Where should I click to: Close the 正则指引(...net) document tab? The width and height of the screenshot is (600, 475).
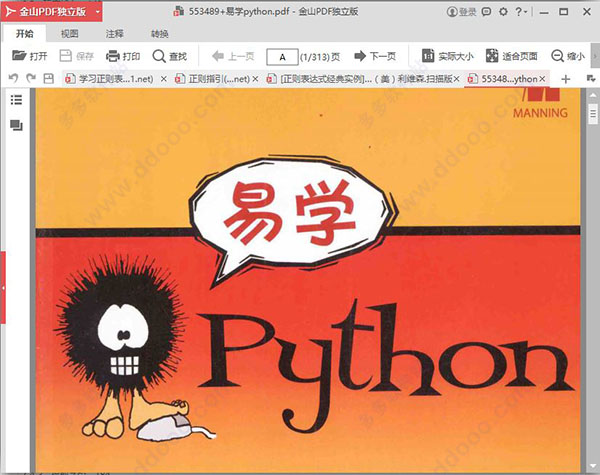(x=255, y=79)
